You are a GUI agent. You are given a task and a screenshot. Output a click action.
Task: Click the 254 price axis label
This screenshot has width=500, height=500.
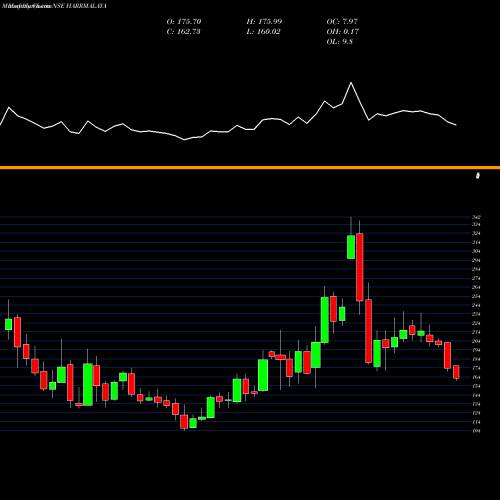coord(476,296)
